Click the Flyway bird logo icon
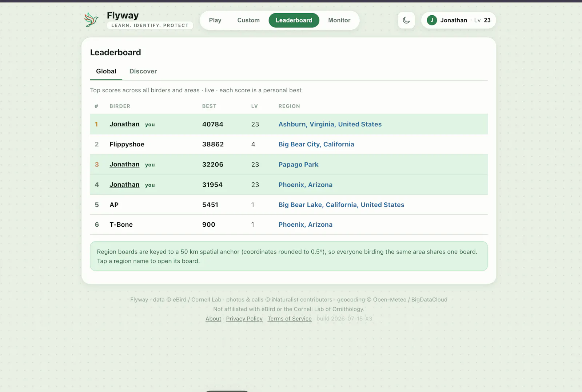 point(91,20)
